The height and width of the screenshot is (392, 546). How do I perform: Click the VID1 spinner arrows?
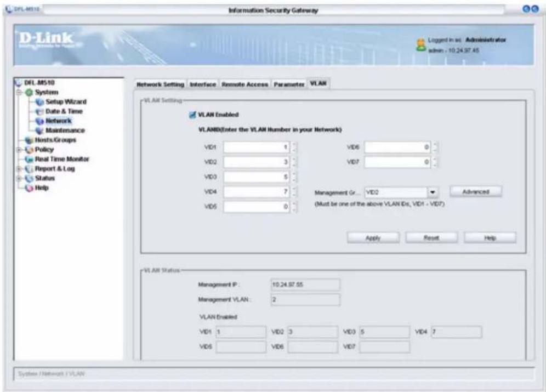pos(294,147)
